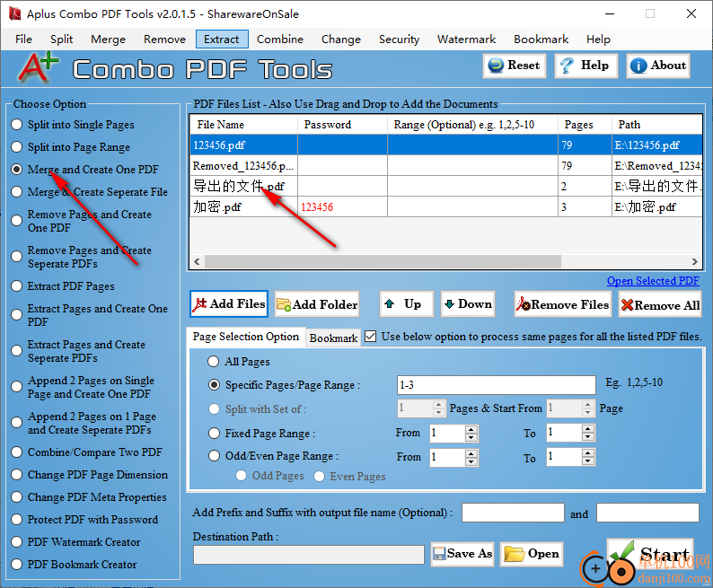The image size is (713, 588).
Task: Click Open destination folder button
Action: tap(531, 554)
